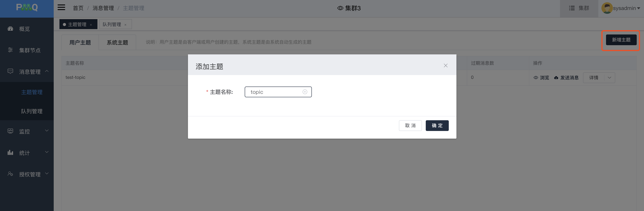Select the 队列管理 page tab
644x211 pixels.
coord(112,25)
